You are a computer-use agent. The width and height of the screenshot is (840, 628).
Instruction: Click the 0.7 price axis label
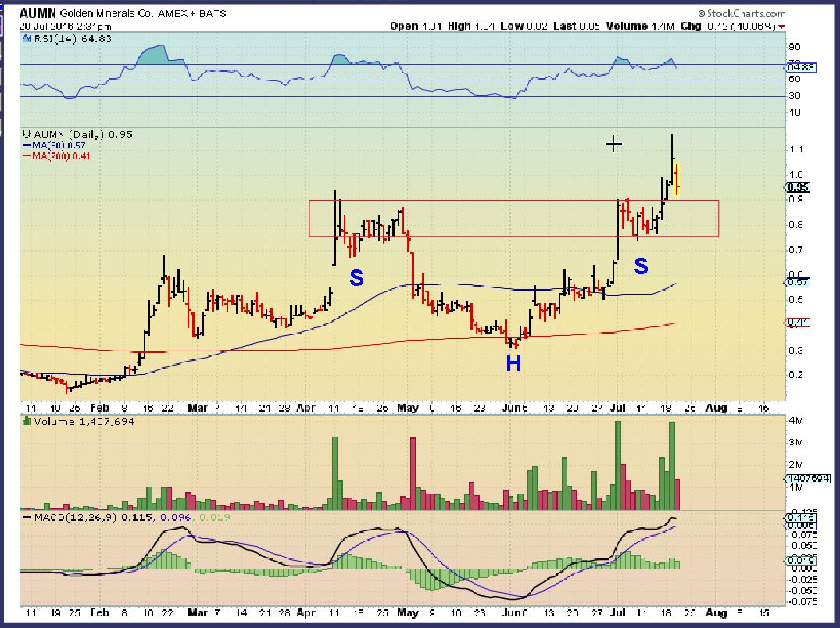pos(796,250)
